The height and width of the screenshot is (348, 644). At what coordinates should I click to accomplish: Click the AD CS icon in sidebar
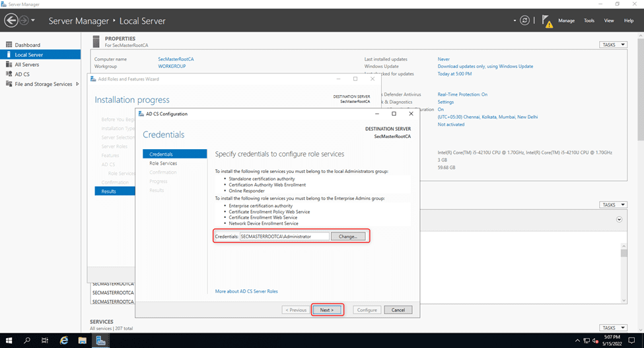pyautogui.click(x=9, y=74)
